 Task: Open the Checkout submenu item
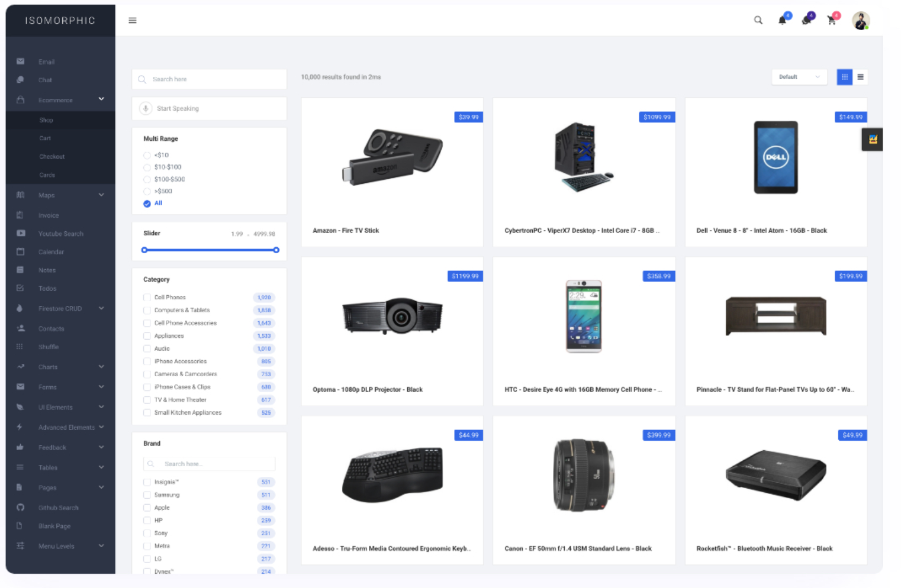pos(60,157)
